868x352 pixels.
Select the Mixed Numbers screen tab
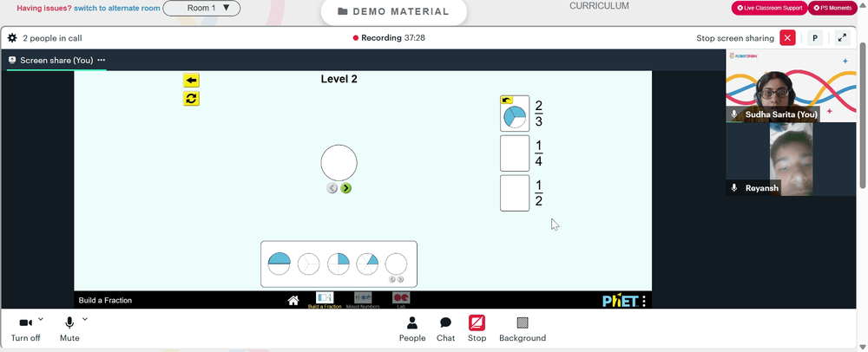[x=363, y=300]
